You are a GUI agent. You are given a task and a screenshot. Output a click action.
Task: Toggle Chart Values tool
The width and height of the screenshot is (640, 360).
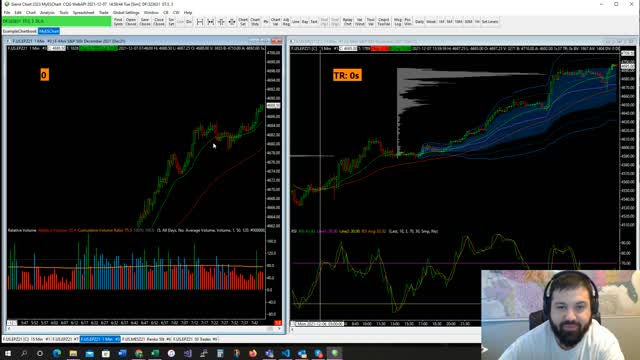(276, 22)
